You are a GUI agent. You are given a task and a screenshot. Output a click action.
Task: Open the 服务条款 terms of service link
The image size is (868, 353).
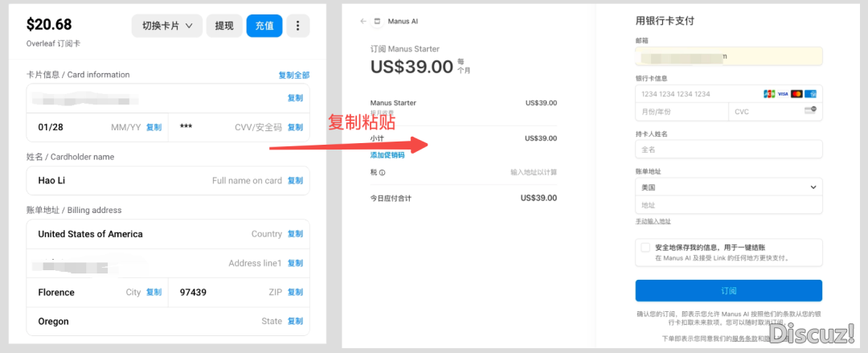pos(744,339)
